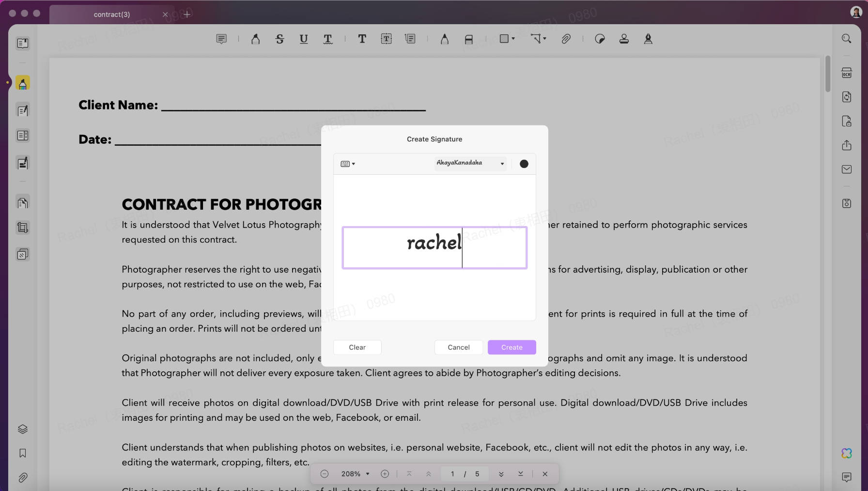Click the vertical document scrollbar
The width and height of the screenshot is (868, 491).
[x=828, y=74]
